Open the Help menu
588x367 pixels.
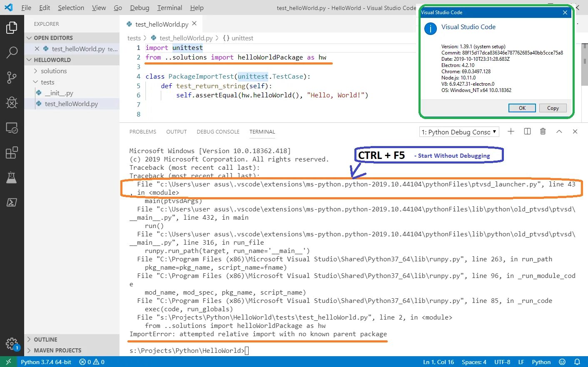point(197,7)
